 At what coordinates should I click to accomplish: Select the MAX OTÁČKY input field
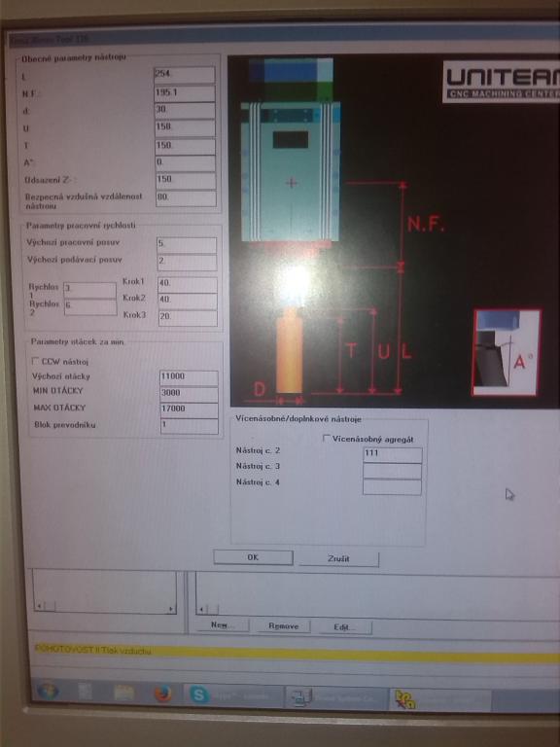pos(189,409)
